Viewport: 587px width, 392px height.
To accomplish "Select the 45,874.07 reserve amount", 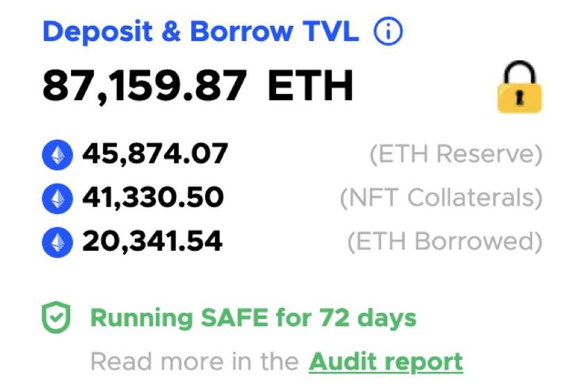I will pyautogui.click(x=155, y=154).
